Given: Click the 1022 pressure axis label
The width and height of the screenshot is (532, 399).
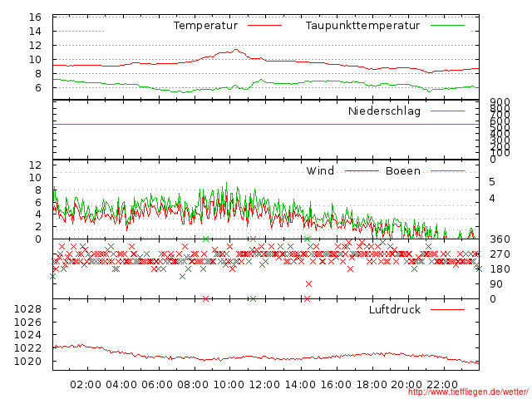Looking at the screenshot, I should (27, 348).
